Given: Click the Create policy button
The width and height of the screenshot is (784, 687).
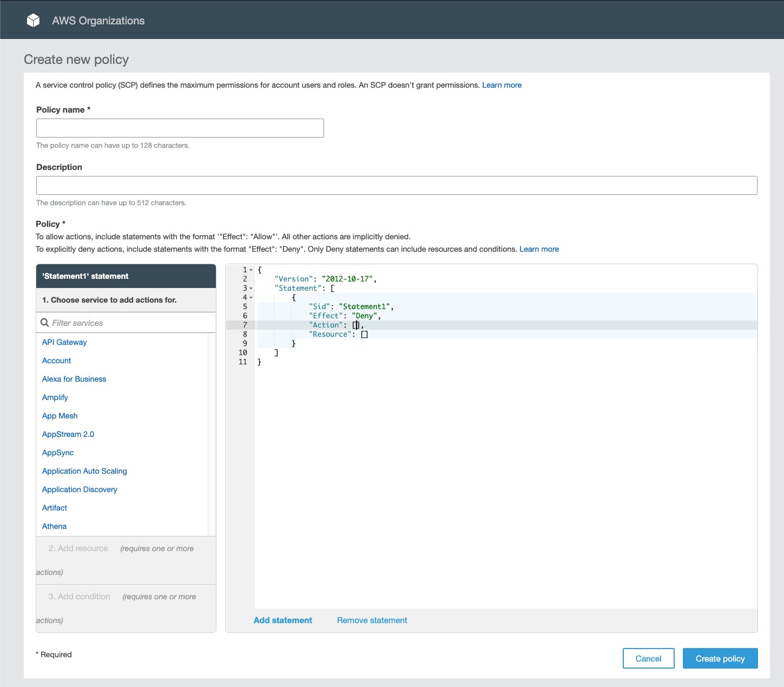Looking at the screenshot, I should point(720,658).
